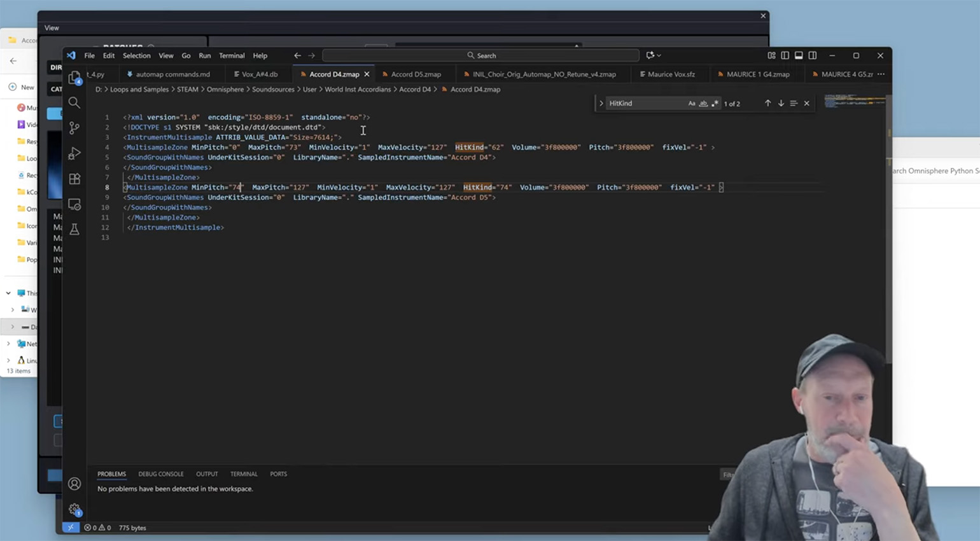Switch to the DEBUG CONSOLE panel tab

click(160, 474)
